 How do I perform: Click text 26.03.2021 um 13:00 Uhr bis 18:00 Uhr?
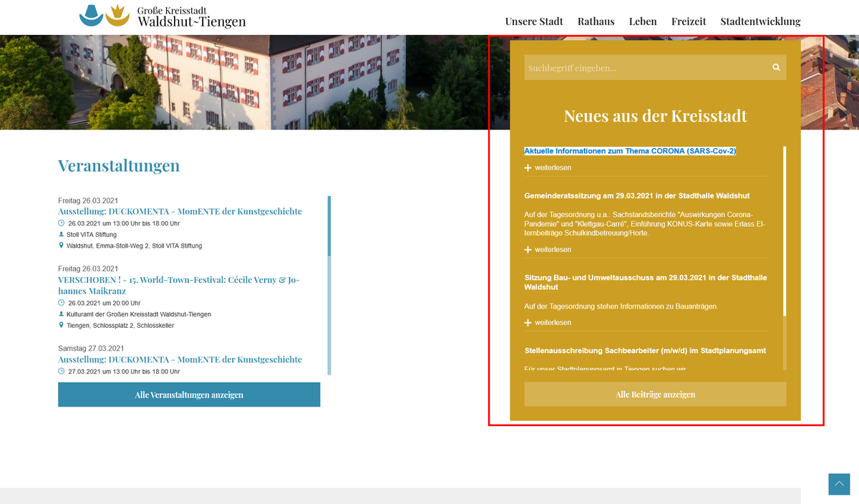[124, 223]
